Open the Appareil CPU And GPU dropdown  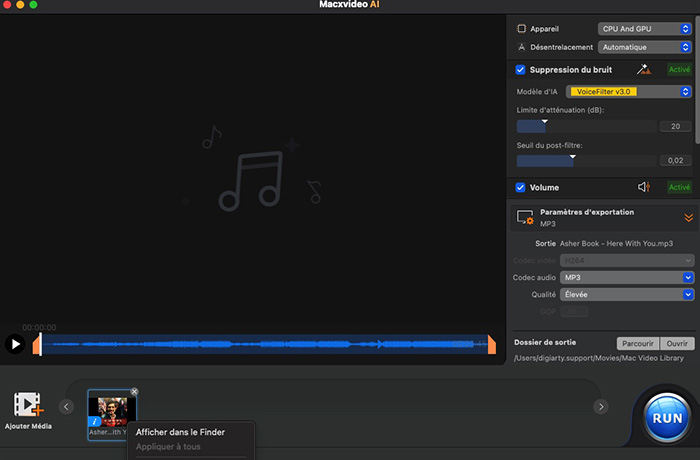point(645,29)
